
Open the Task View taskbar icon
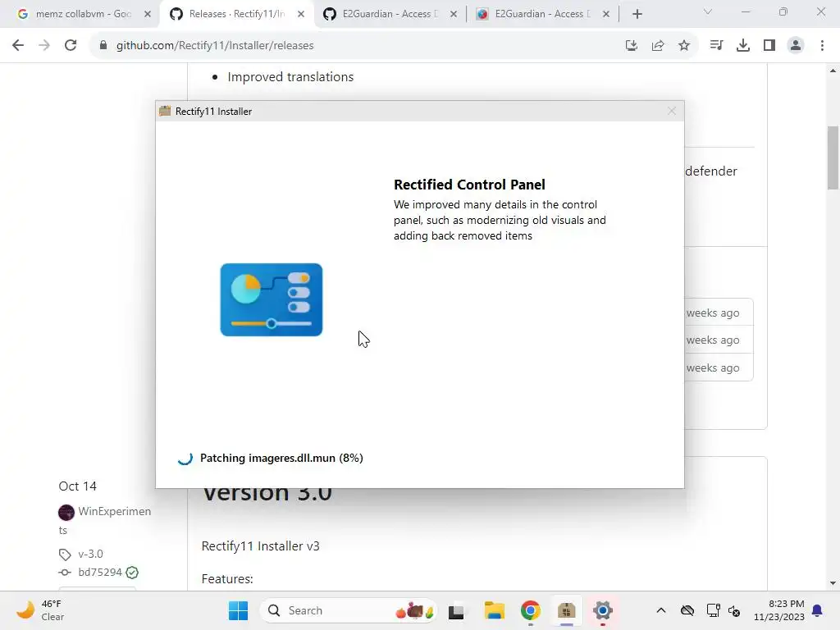click(x=456, y=610)
